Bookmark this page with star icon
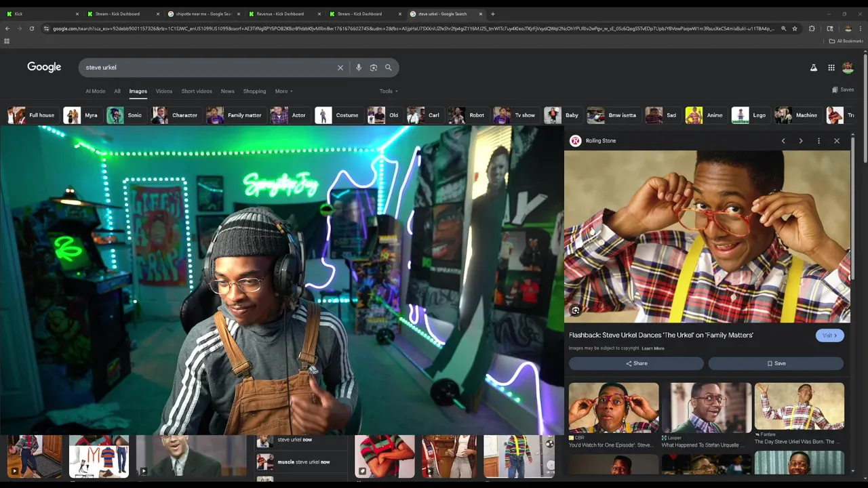The image size is (868, 488). 795,28
